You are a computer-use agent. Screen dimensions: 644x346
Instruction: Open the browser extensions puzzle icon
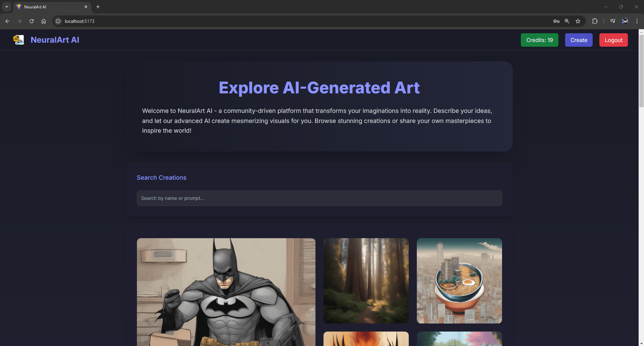595,21
